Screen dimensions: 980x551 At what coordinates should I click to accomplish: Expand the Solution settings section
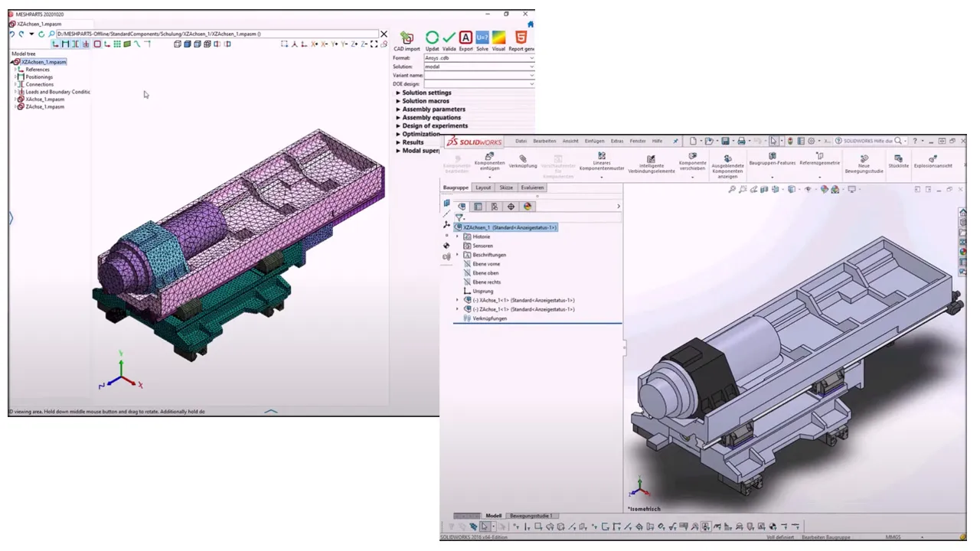click(x=426, y=93)
